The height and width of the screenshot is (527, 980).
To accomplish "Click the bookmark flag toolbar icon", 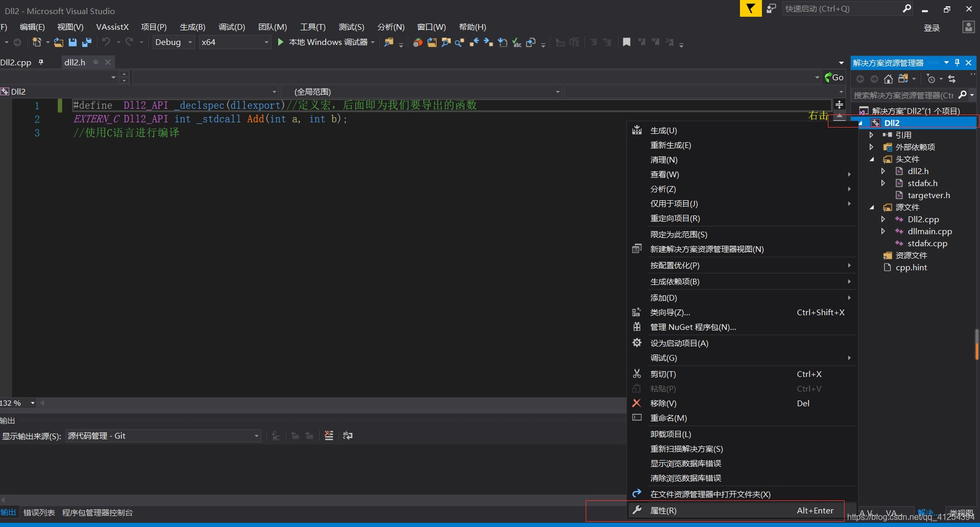I will 626,42.
